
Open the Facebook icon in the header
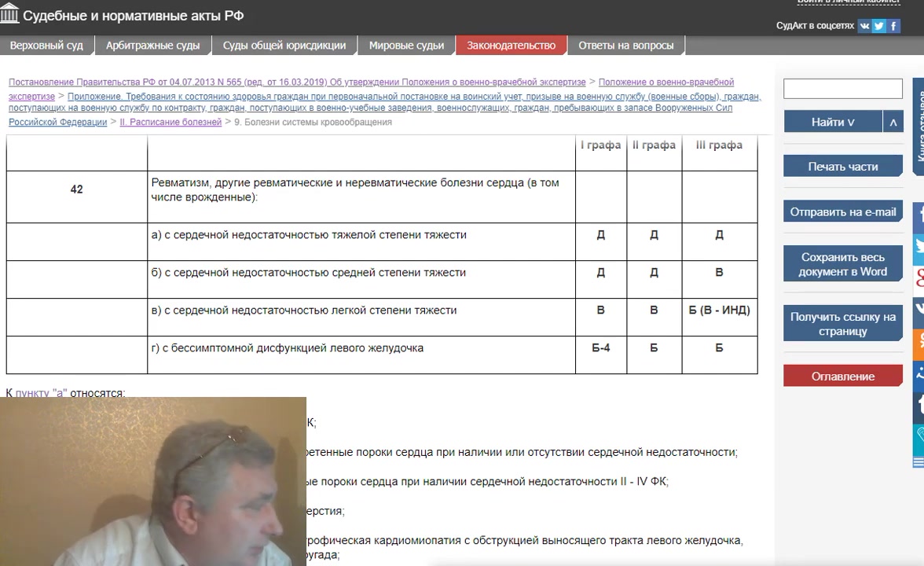coord(894,26)
